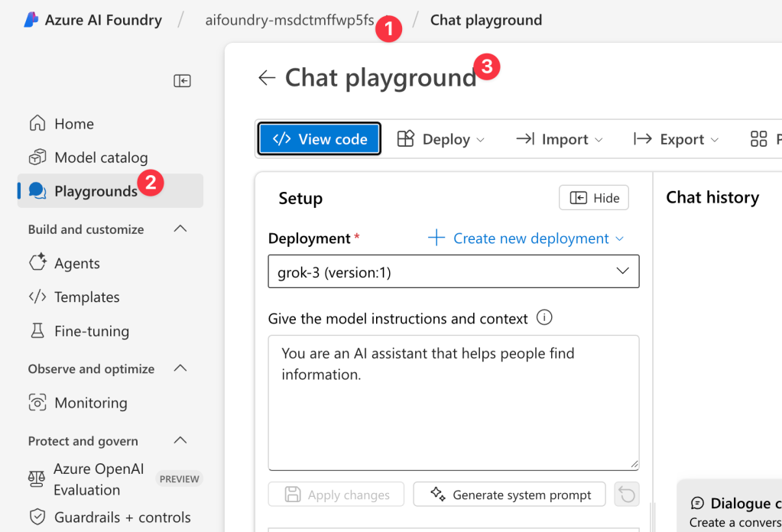Click the aifoundry-msdctmffwp5fs breadcrumb
The width and height of the screenshot is (782, 532).
click(289, 20)
